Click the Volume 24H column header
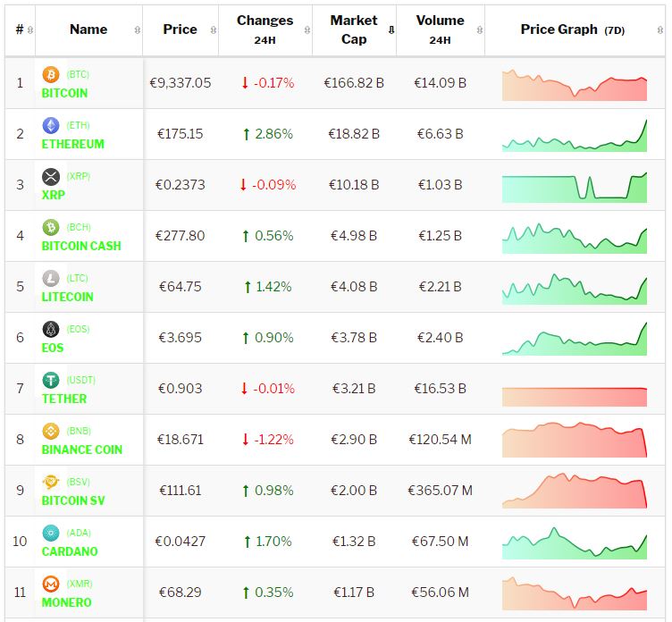 point(440,29)
